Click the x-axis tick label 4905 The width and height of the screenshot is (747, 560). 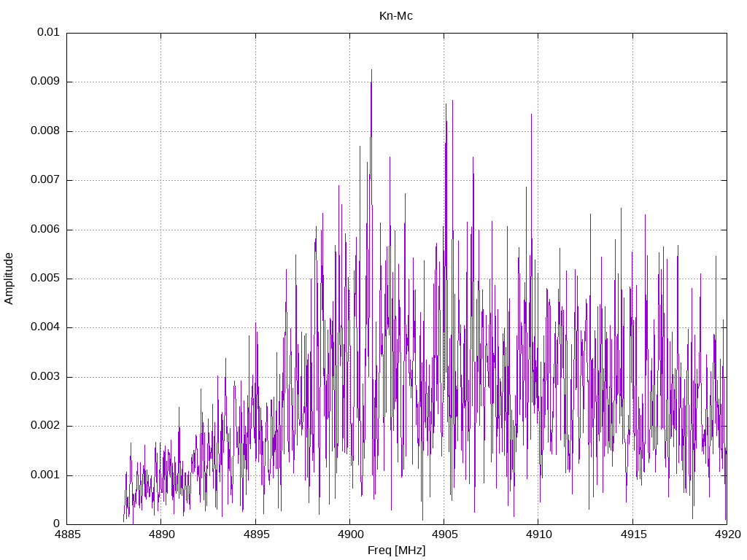point(444,534)
